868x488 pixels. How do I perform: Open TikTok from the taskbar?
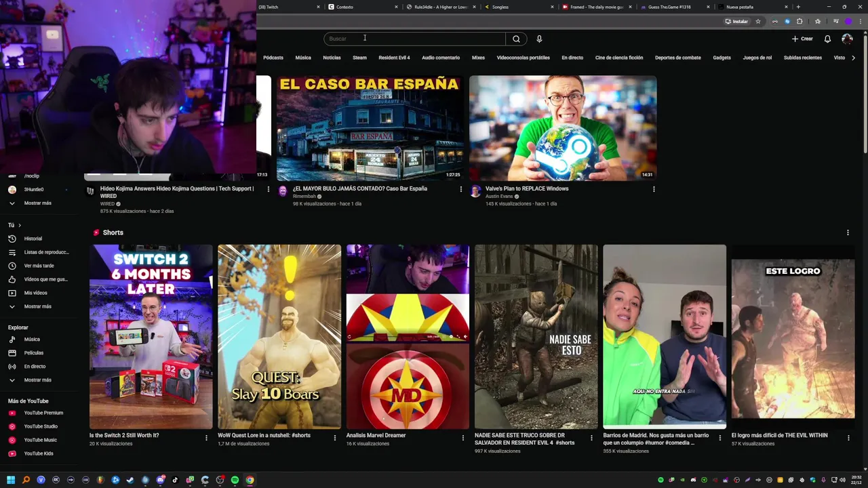click(x=175, y=480)
